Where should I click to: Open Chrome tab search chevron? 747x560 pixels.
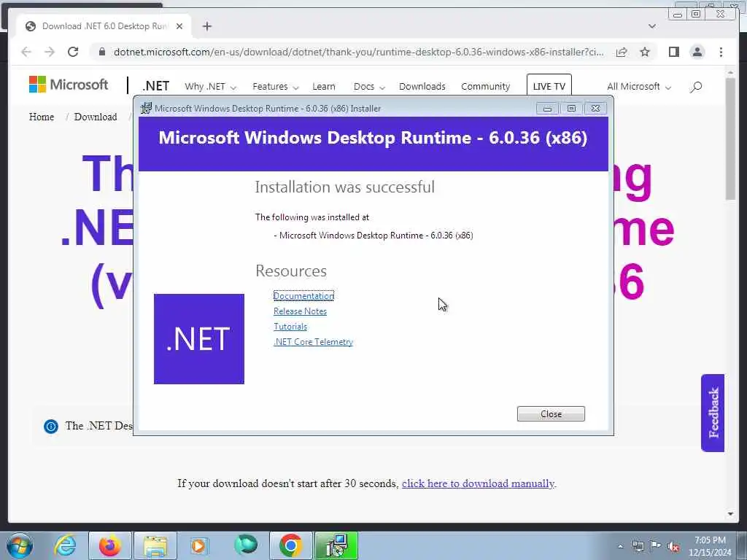click(x=651, y=26)
